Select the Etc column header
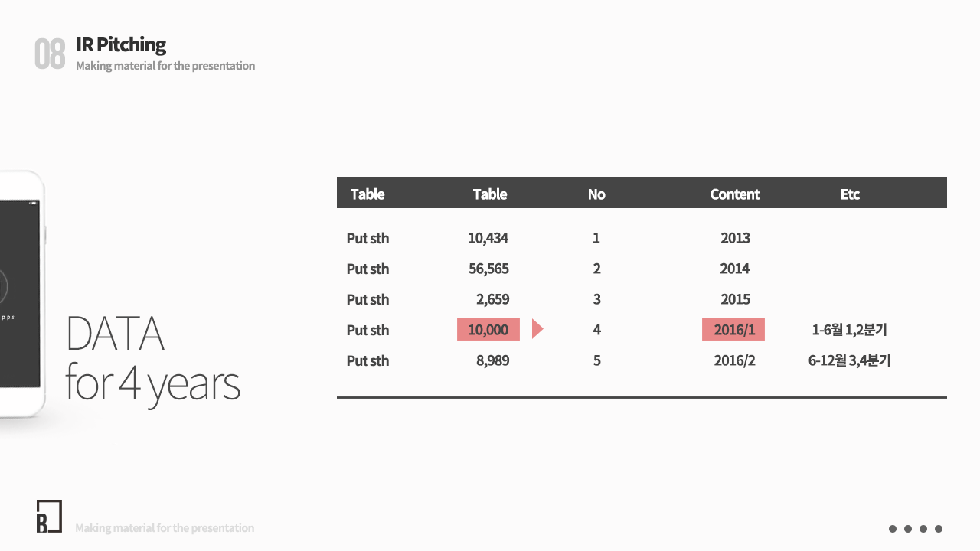The height and width of the screenshot is (551, 980). tap(850, 194)
